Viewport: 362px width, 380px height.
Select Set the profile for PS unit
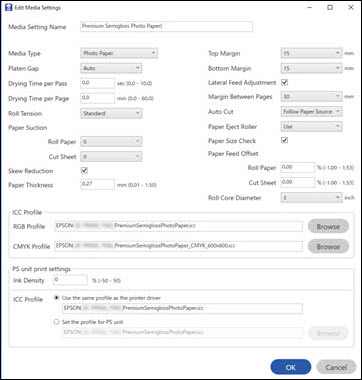(56, 322)
